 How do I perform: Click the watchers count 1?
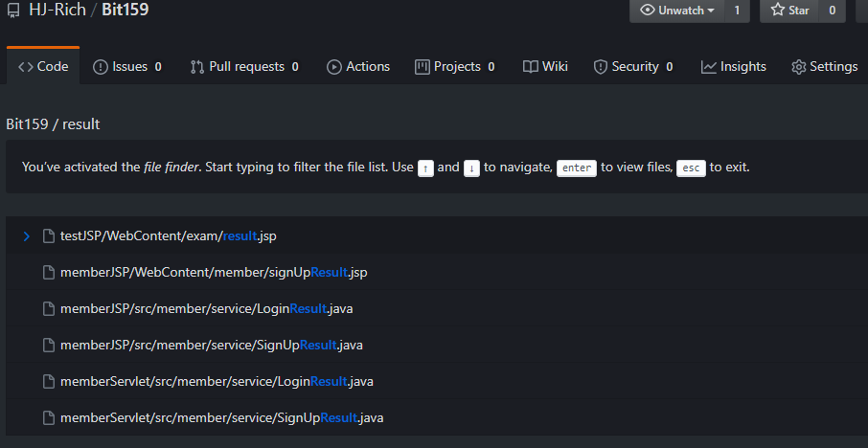pos(737,10)
